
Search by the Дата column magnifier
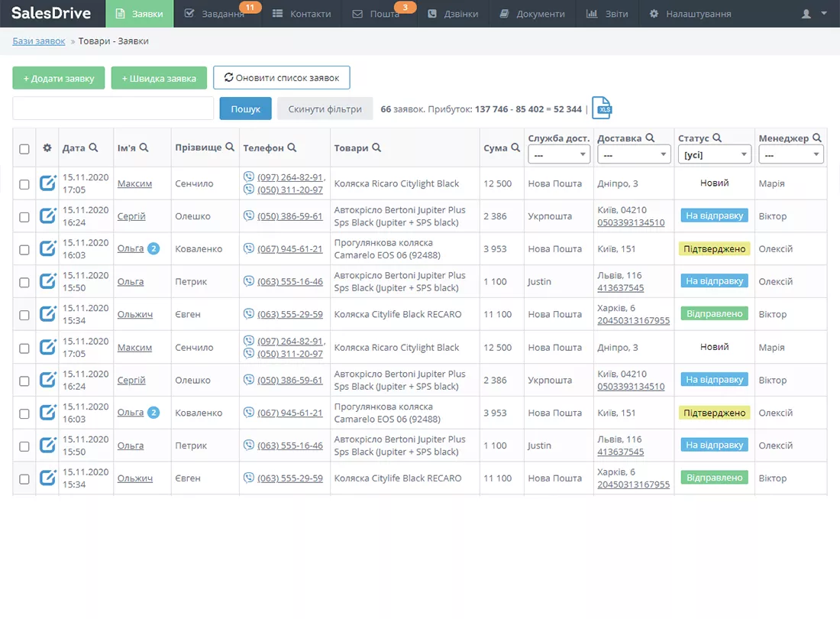[93, 147]
